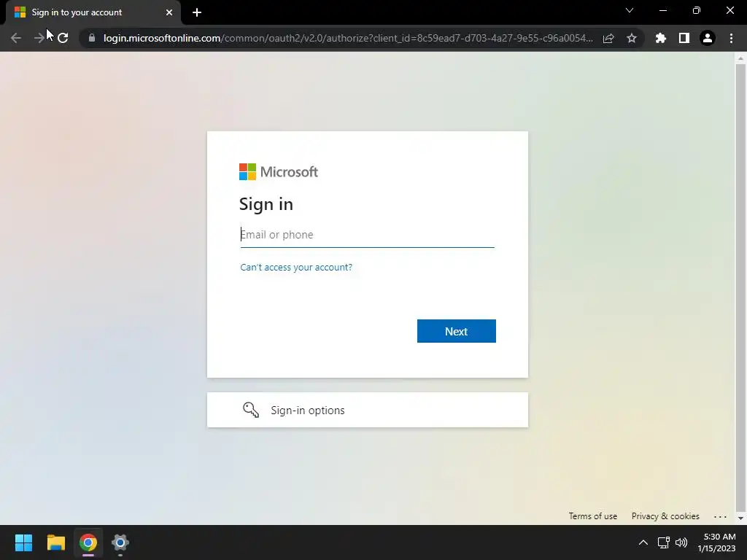
Task: Open the footer ellipsis more options
Action: coord(720,517)
